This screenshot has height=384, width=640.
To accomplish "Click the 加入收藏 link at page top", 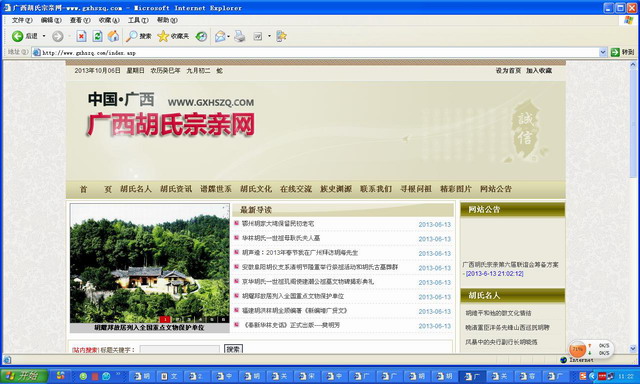I will (539, 71).
